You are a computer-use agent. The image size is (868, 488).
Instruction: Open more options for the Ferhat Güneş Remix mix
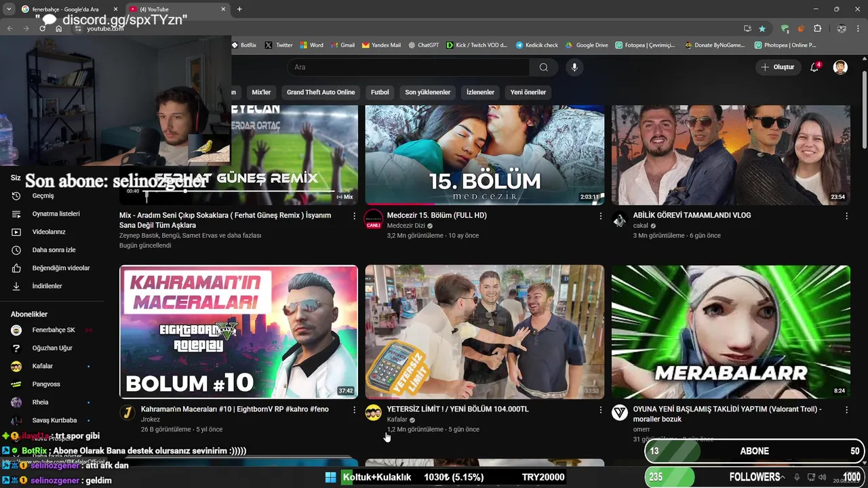(354, 216)
